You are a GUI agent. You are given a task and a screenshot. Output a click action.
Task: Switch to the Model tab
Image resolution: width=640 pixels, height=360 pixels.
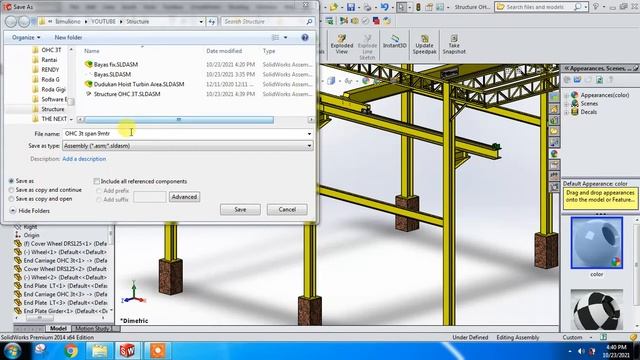[x=58, y=329]
